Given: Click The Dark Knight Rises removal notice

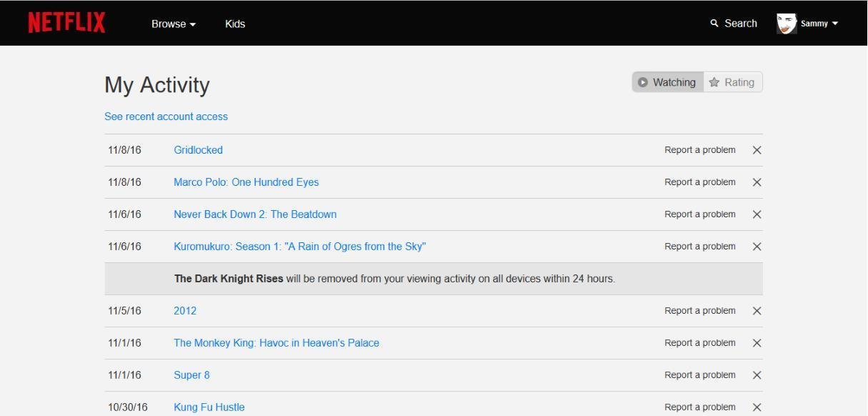Looking at the screenshot, I should (x=434, y=279).
